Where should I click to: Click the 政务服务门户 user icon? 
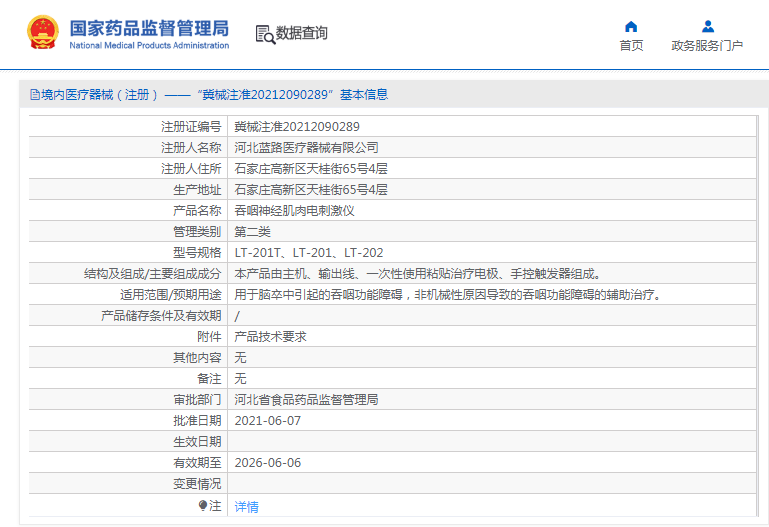pos(708,26)
